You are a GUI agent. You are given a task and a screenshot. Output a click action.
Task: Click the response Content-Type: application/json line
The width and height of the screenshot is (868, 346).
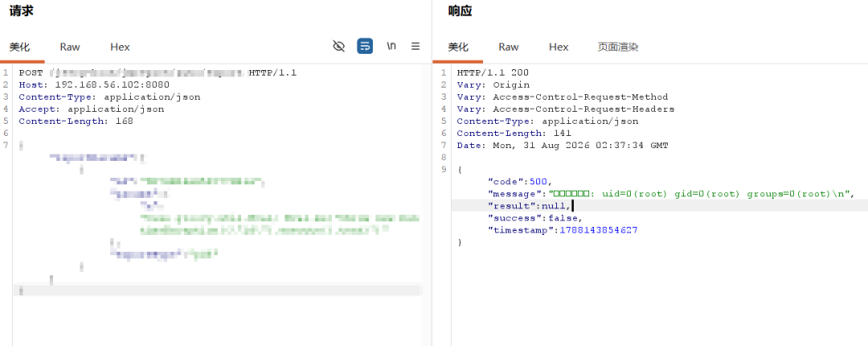(x=547, y=121)
